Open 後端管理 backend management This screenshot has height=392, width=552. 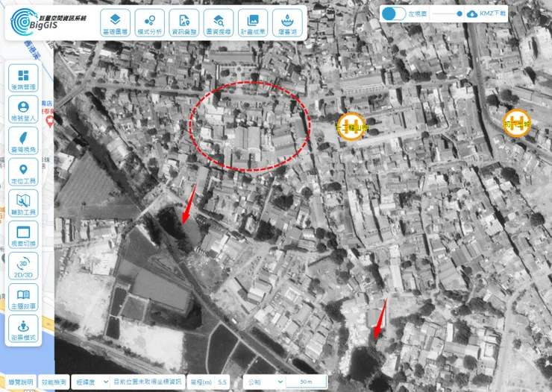(23, 78)
